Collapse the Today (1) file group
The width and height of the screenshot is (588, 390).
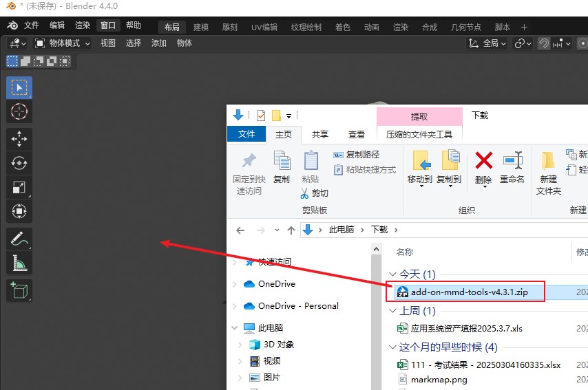pos(392,274)
